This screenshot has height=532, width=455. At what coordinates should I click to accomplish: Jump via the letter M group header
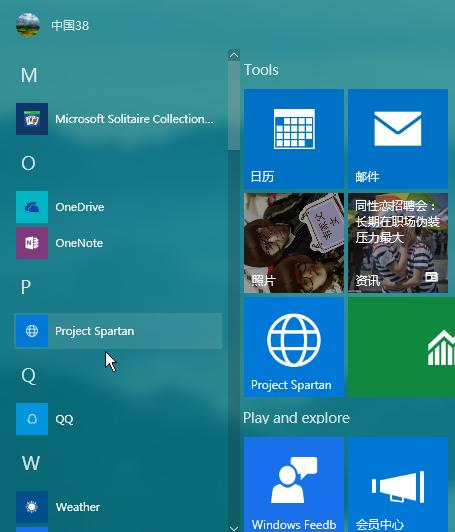tap(29, 75)
